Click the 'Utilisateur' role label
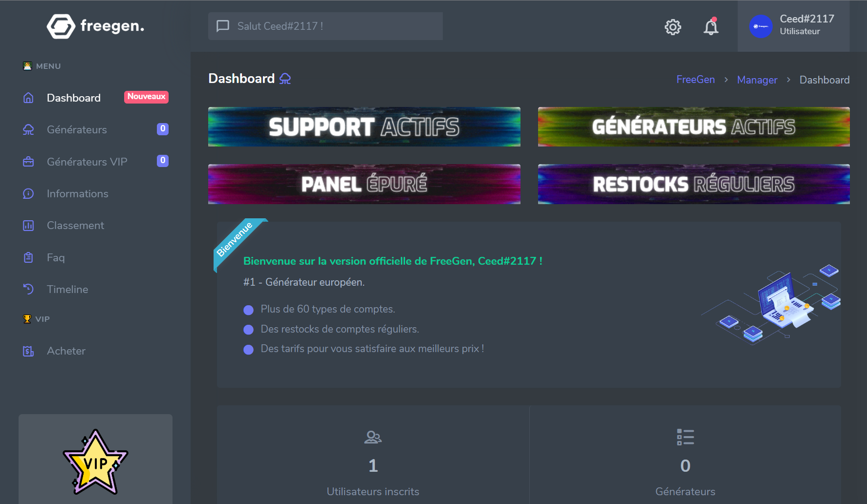The width and height of the screenshot is (867, 504). coord(800,31)
